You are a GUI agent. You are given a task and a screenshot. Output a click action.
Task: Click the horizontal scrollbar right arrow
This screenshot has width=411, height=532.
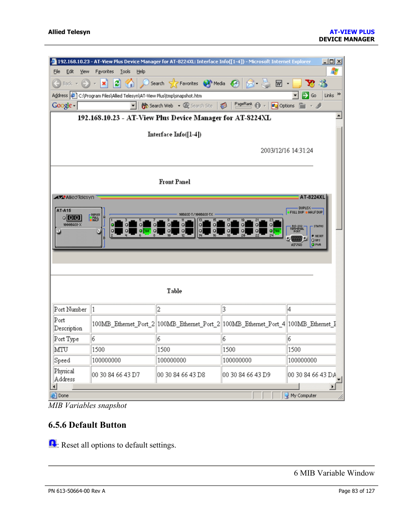332,387
